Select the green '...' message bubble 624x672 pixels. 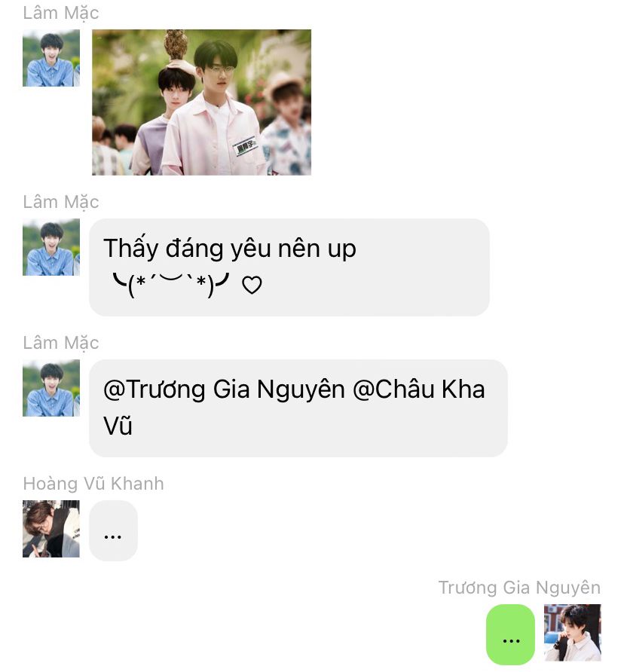click(x=510, y=635)
